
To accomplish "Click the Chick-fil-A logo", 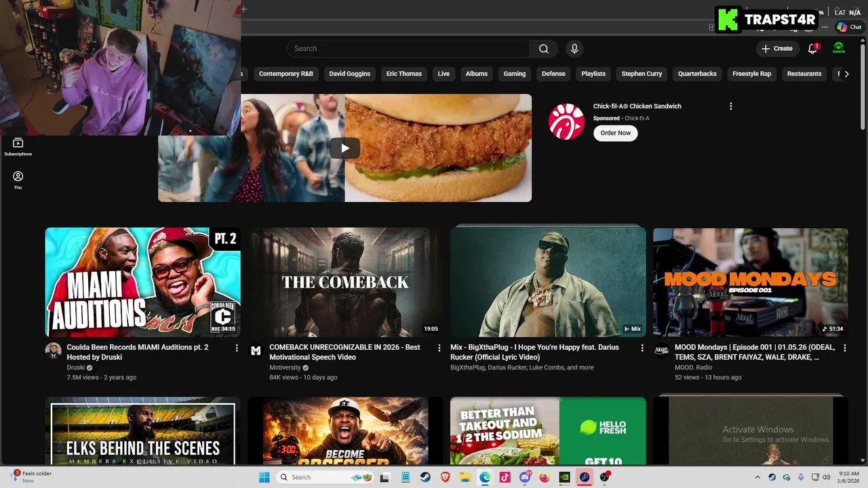I will (x=566, y=121).
